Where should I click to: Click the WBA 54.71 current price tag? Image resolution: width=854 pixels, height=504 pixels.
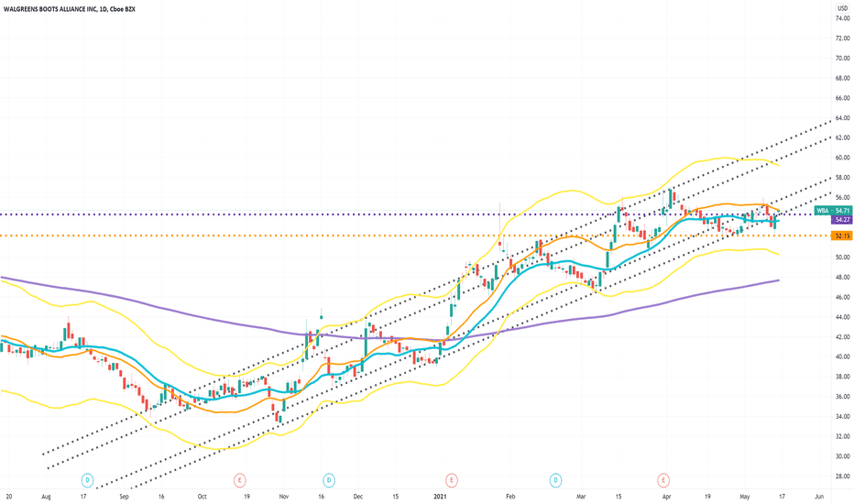[833, 211]
